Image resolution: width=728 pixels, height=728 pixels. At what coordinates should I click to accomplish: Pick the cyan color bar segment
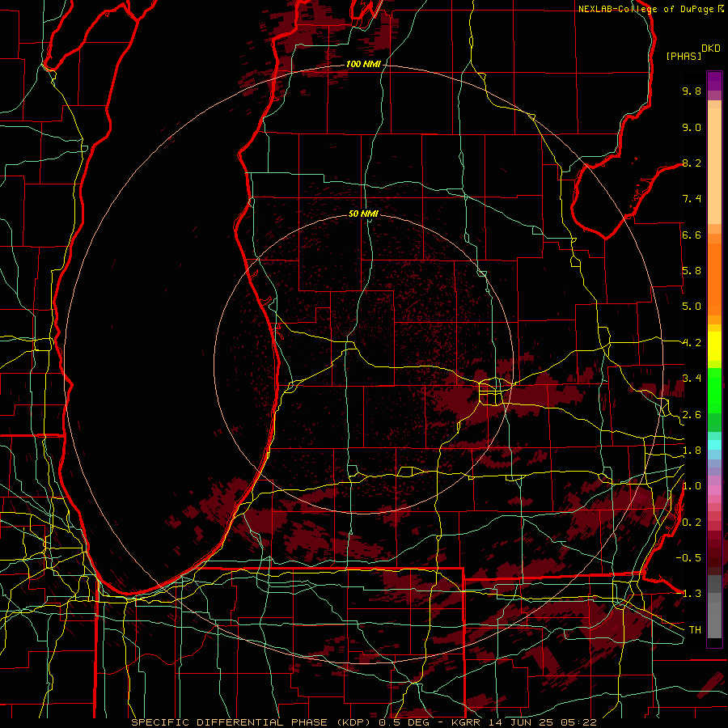[714, 445]
